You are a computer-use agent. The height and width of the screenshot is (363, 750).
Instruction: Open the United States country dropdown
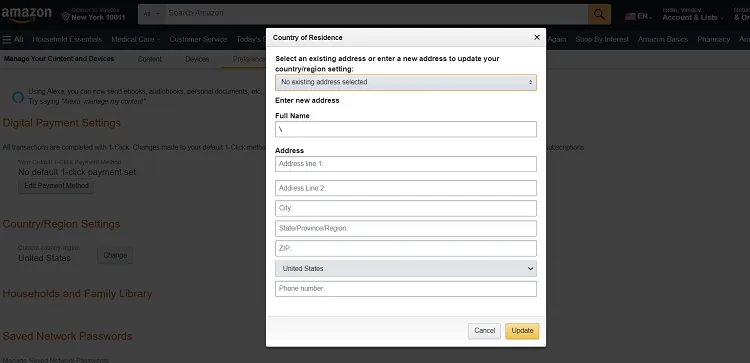406,269
